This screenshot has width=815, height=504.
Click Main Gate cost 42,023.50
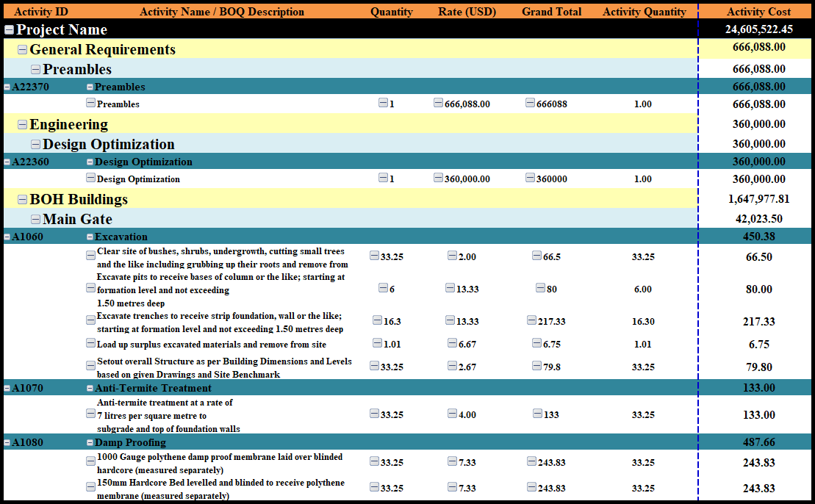pos(759,219)
